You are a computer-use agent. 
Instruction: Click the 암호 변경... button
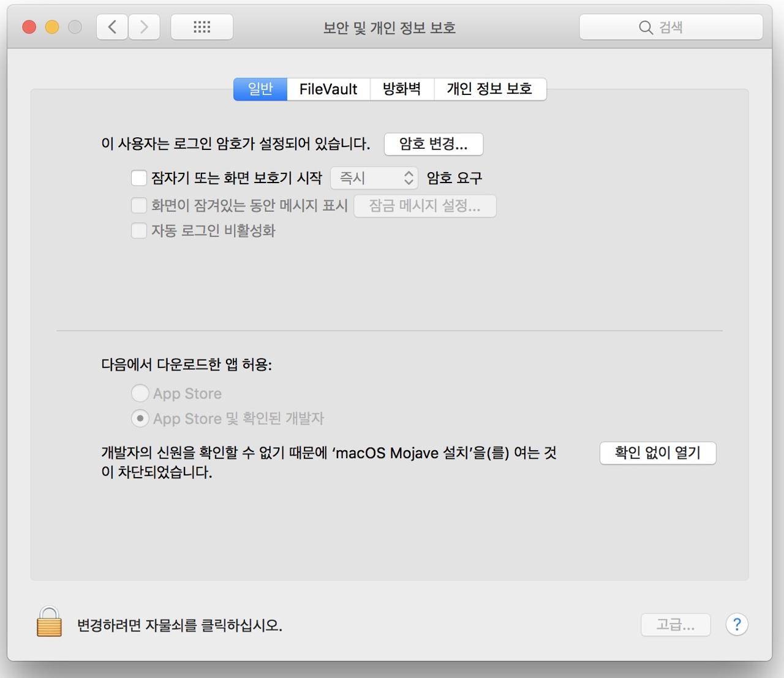pyautogui.click(x=434, y=144)
